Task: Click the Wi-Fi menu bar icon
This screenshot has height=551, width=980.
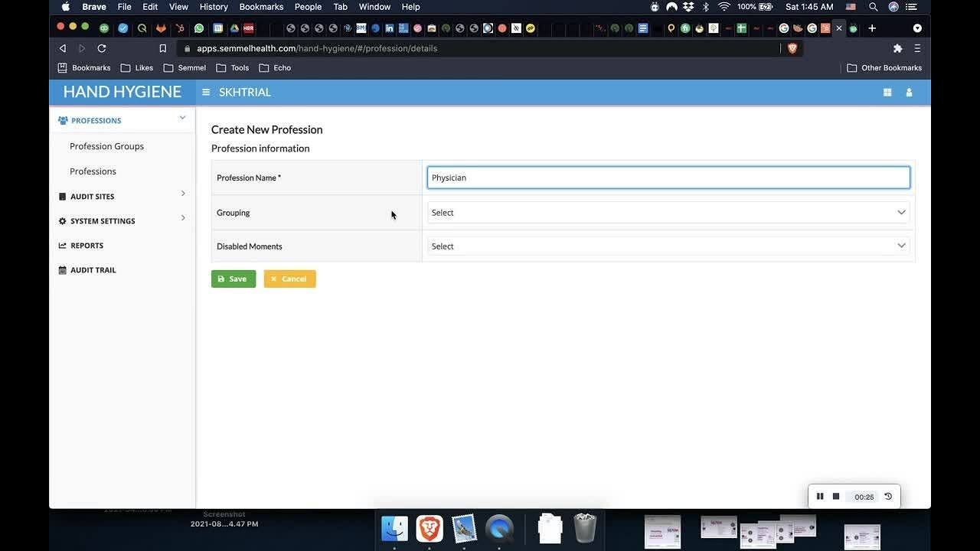Action: pos(724,7)
